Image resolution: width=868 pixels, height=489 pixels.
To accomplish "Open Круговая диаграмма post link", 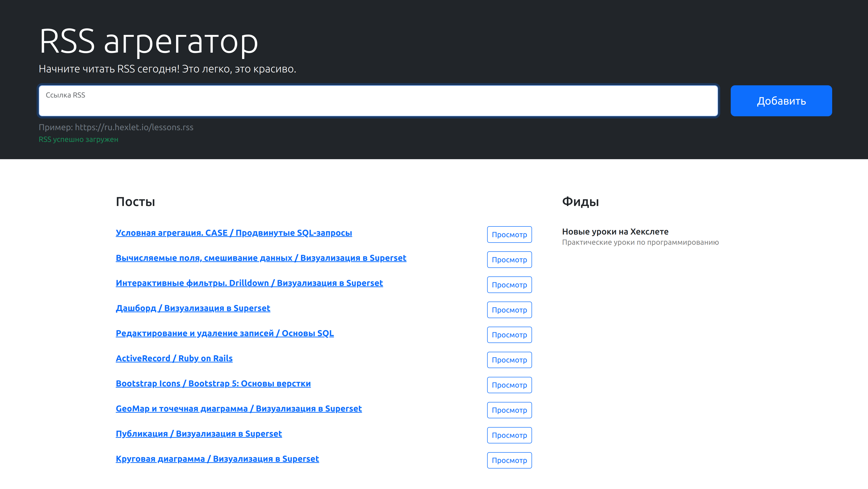I will tap(217, 459).
